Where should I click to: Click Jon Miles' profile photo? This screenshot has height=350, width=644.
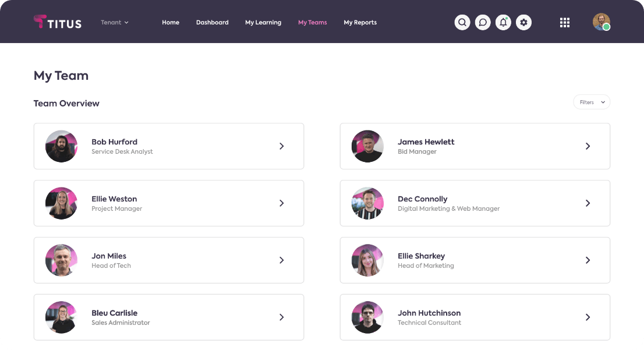[x=61, y=260]
